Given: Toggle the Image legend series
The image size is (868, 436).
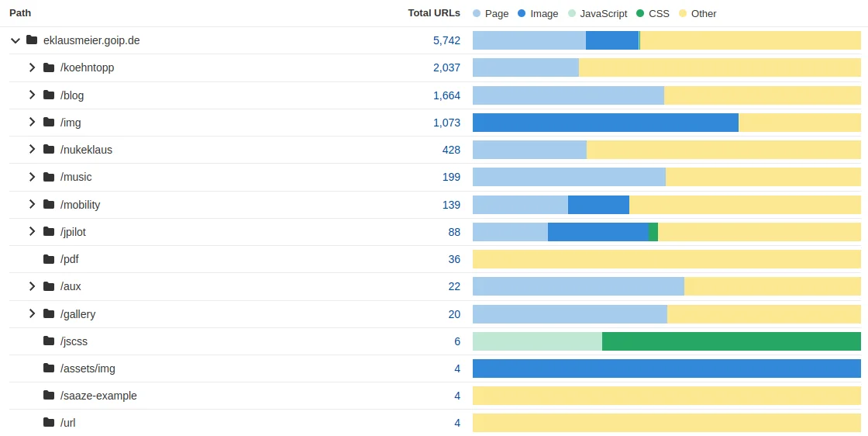Looking at the screenshot, I should [537, 13].
